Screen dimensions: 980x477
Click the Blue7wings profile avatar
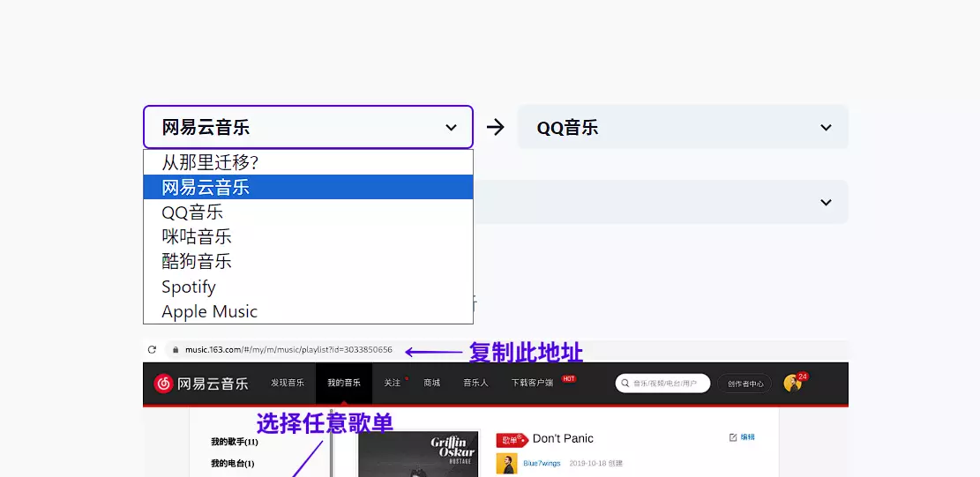[x=506, y=463]
